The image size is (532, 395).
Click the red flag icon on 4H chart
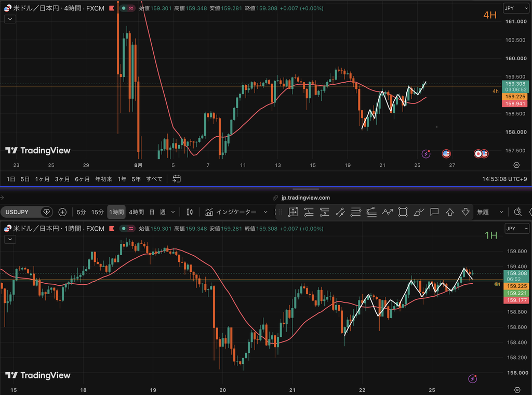coord(112,8)
